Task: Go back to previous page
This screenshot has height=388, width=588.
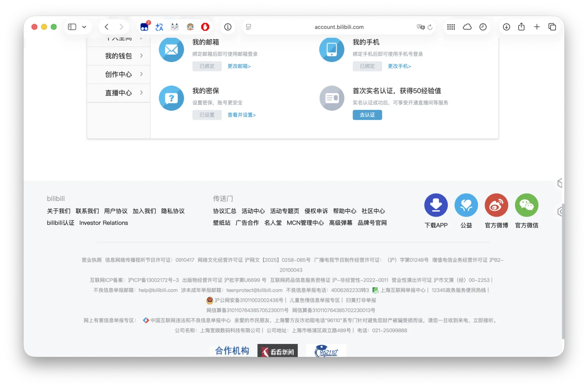Action: 107,27
